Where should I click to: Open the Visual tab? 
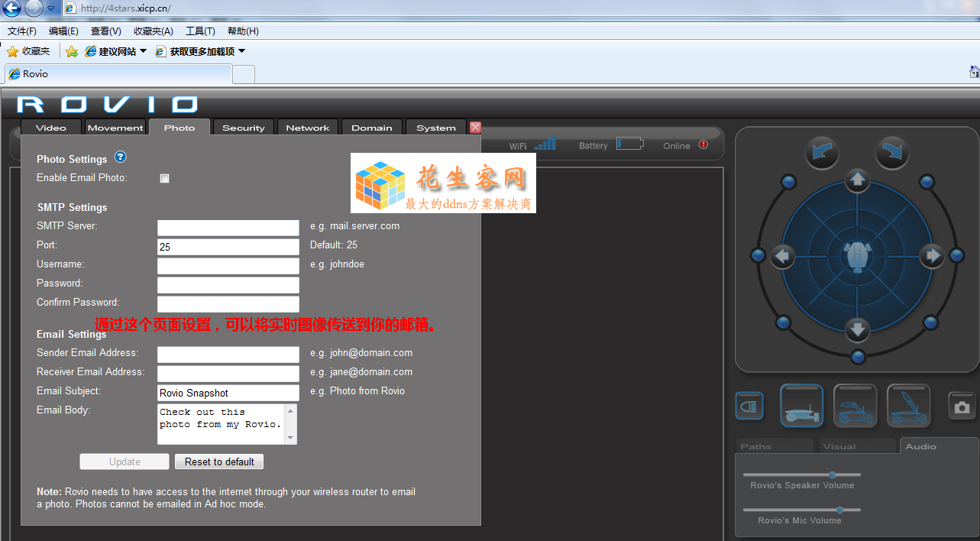tap(857, 446)
